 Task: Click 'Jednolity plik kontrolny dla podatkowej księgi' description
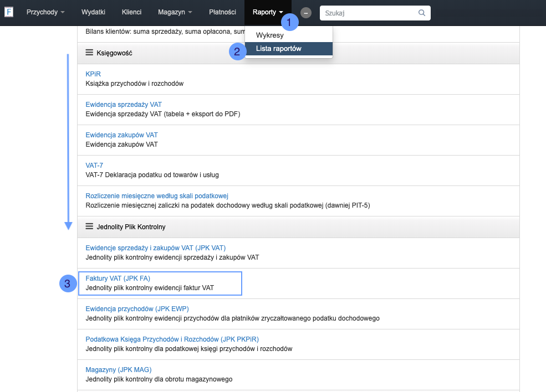189,349
